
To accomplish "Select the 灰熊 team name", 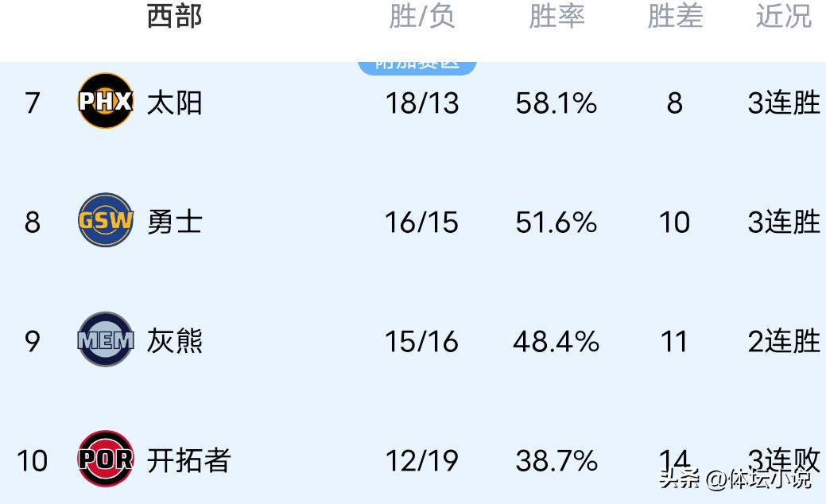I will pyautogui.click(x=174, y=341).
